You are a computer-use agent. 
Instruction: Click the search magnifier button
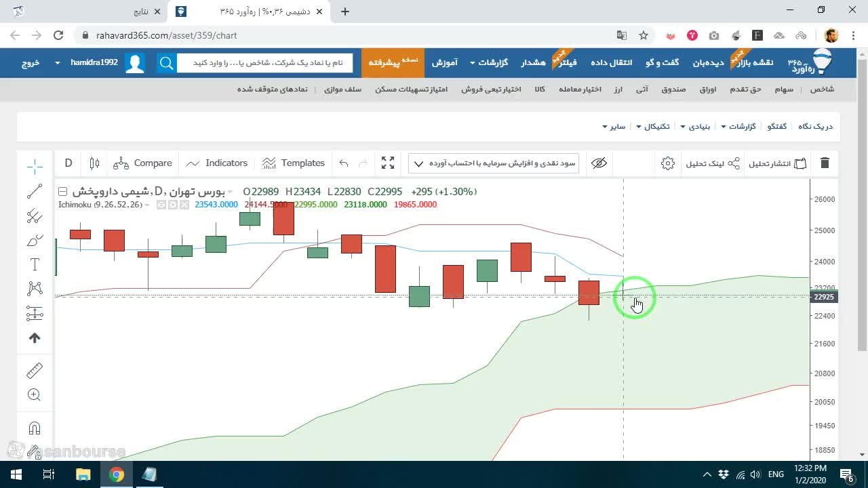(x=167, y=63)
